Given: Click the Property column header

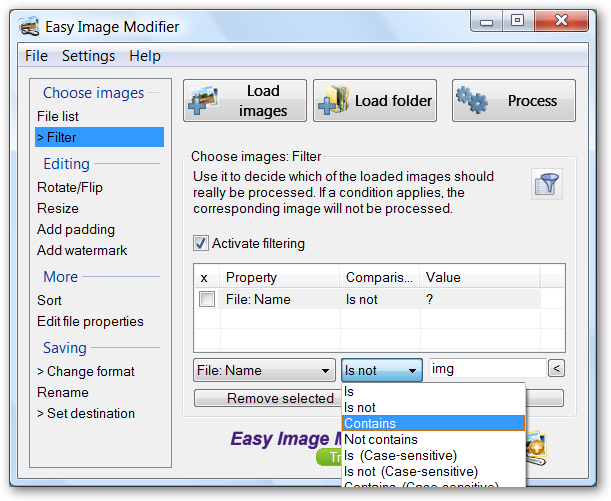Looking at the screenshot, I should [x=280, y=277].
